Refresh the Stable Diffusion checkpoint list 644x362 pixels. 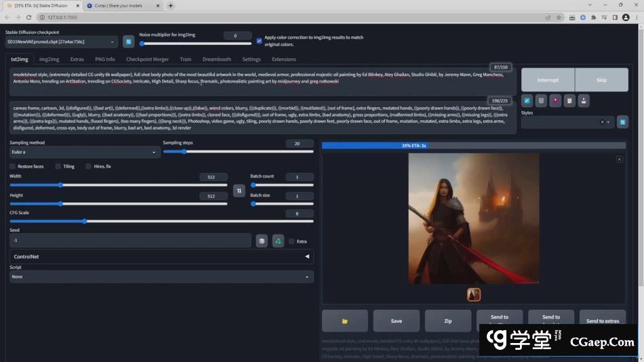tap(128, 42)
